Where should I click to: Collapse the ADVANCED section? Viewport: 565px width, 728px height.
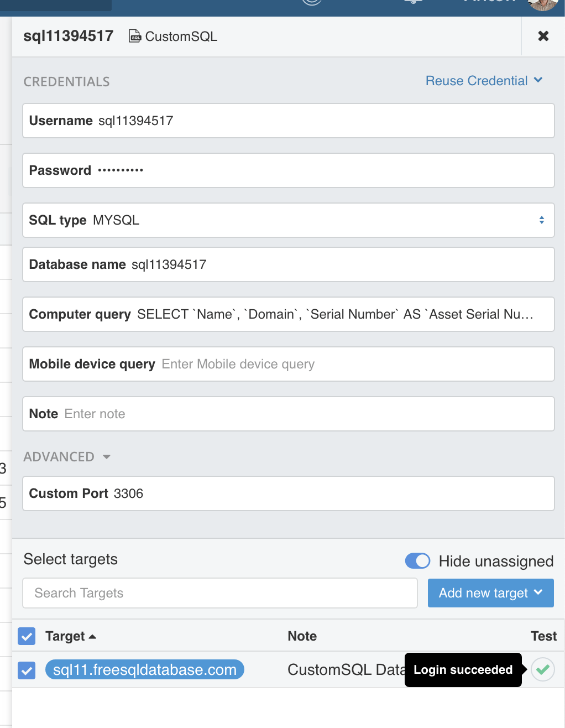(x=67, y=457)
